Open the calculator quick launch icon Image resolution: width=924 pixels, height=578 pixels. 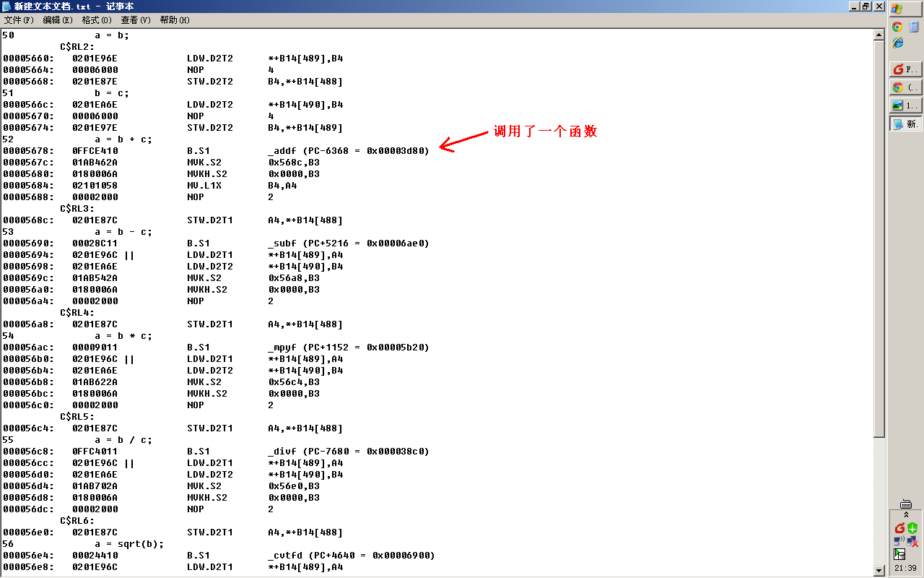point(914,27)
